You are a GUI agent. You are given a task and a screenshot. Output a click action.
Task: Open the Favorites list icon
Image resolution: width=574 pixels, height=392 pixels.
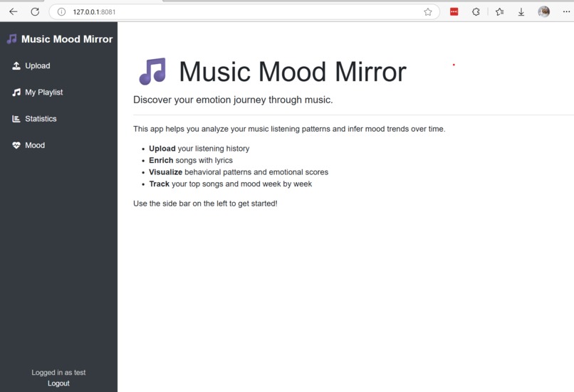coord(499,12)
